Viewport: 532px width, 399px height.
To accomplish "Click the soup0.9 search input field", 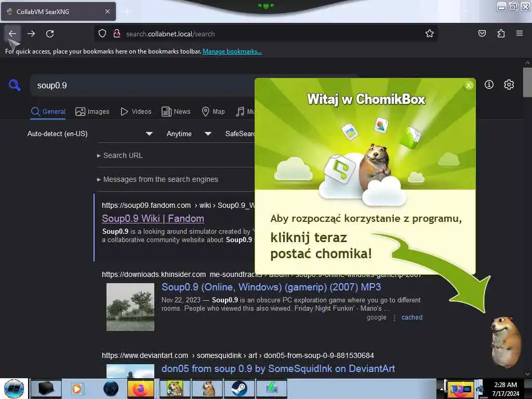I will coord(142,86).
